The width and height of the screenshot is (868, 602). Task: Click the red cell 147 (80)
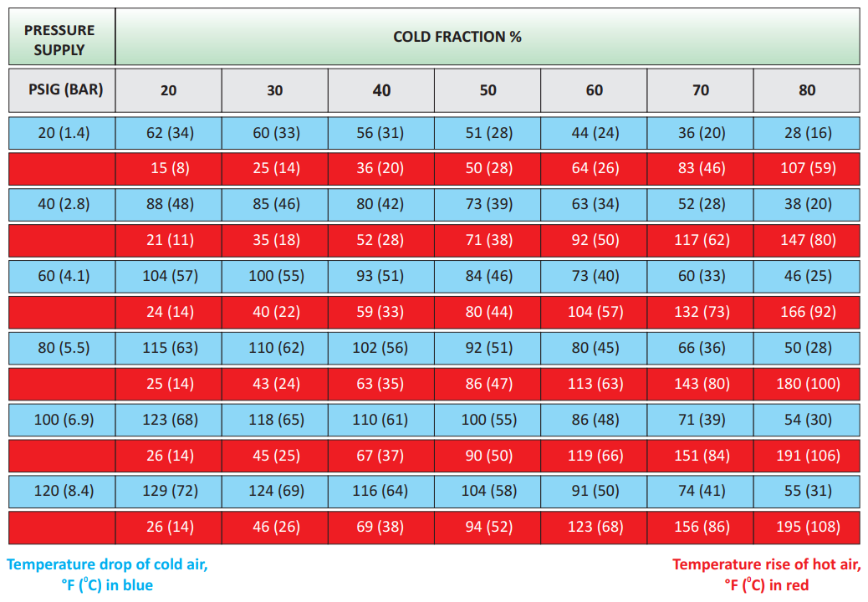tap(807, 240)
